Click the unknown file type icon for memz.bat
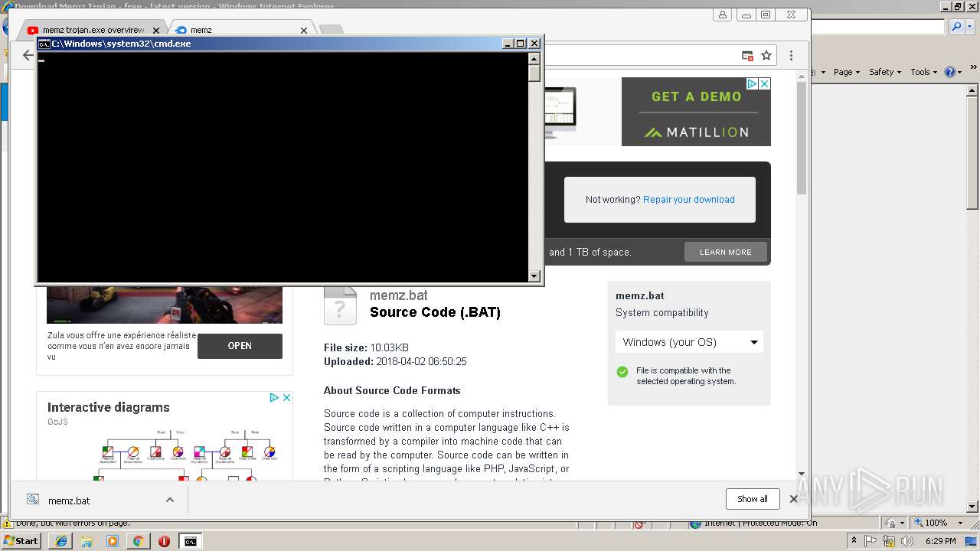 [340, 306]
